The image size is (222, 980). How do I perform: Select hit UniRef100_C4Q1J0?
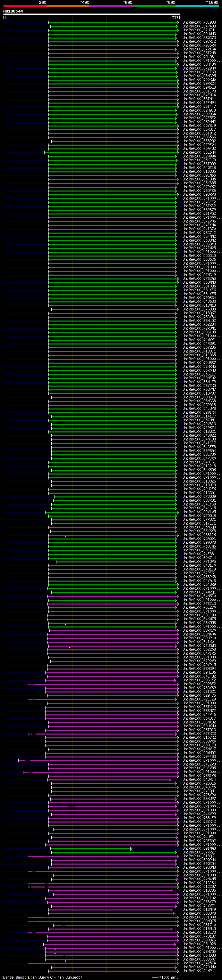pyautogui.click(x=199, y=565)
